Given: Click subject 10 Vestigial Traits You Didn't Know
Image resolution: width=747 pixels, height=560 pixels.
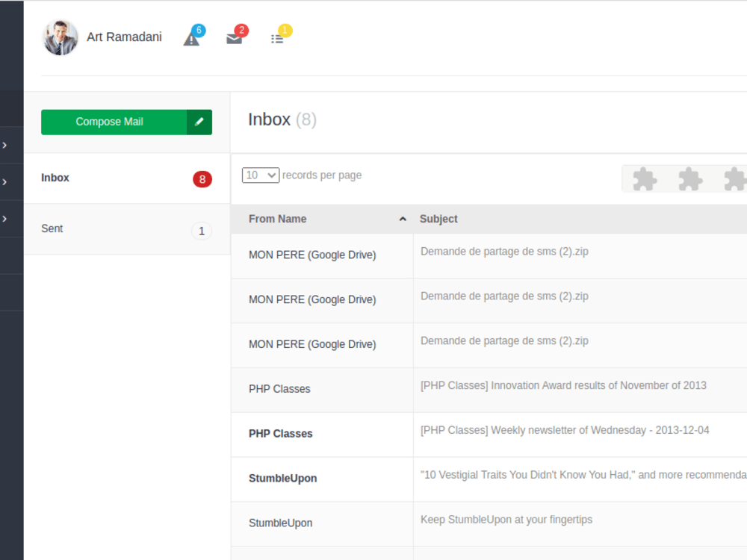Looking at the screenshot, I should pyautogui.click(x=583, y=475).
